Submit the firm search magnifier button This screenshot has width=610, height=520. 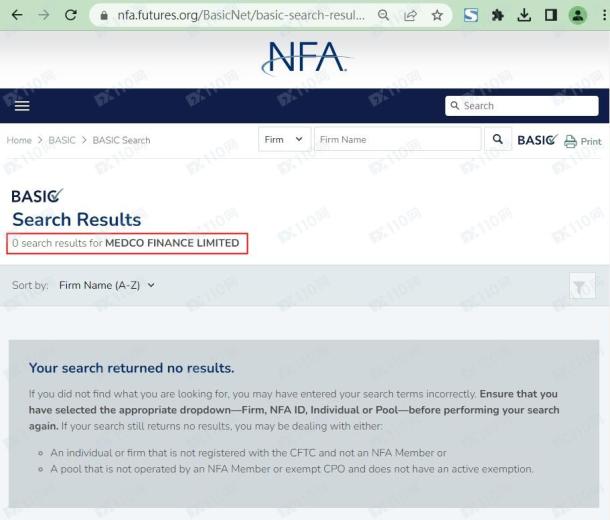pyautogui.click(x=498, y=139)
